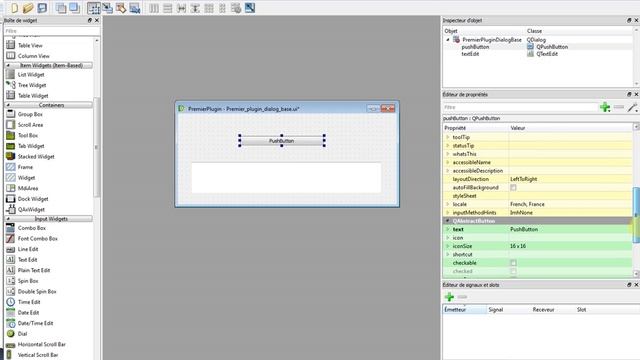Viewport: 640px width, 360px height.
Task: Click the Valeur column header
Action: [571, 128]
